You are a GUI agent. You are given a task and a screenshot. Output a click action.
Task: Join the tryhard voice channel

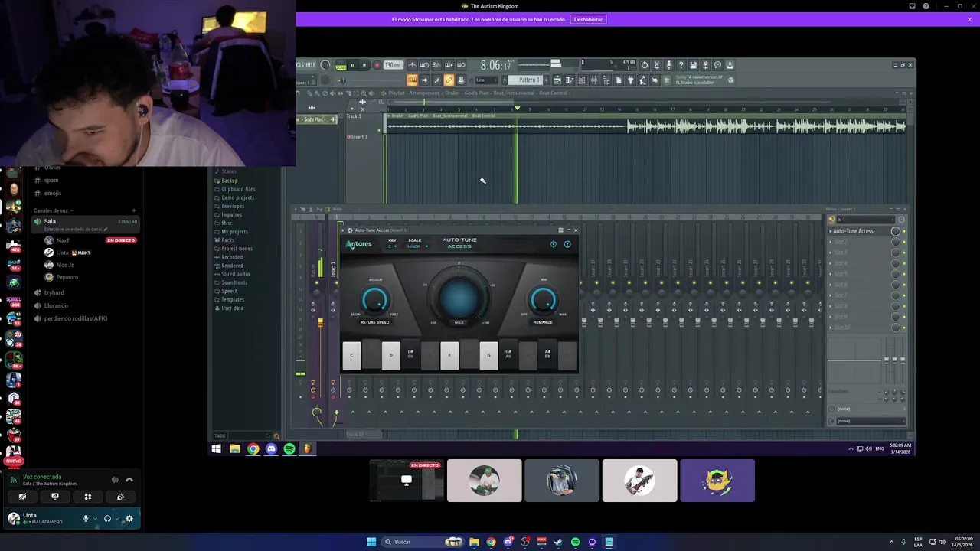click(54, 292)
